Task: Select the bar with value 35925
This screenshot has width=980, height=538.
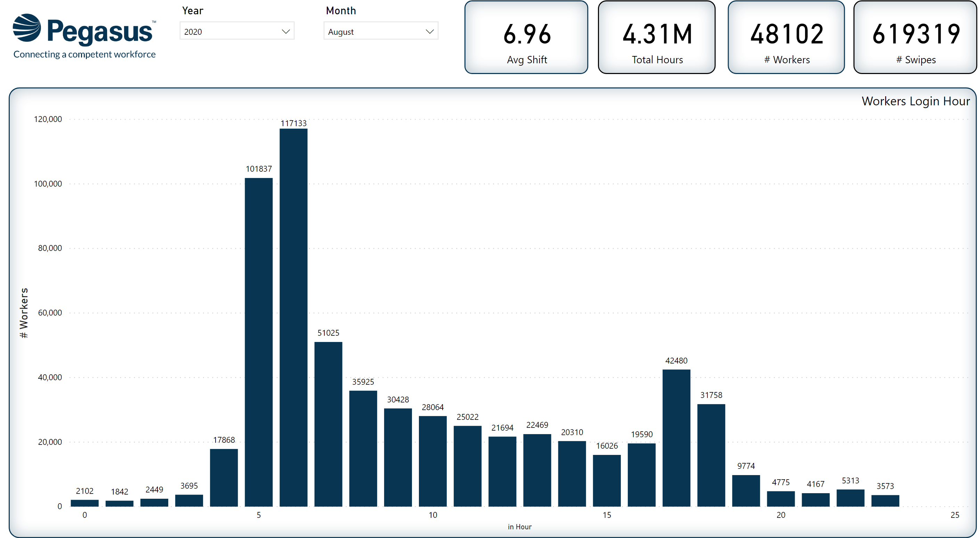Action: pyautogui.click(x=363, y=449)
